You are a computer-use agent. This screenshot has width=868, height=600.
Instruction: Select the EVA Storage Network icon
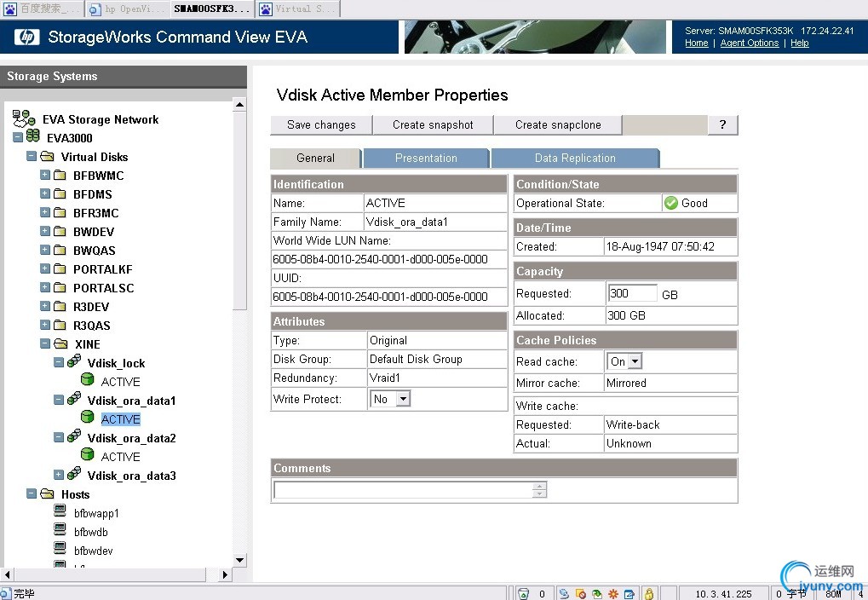pyautogui.click(x=24, y=118)
